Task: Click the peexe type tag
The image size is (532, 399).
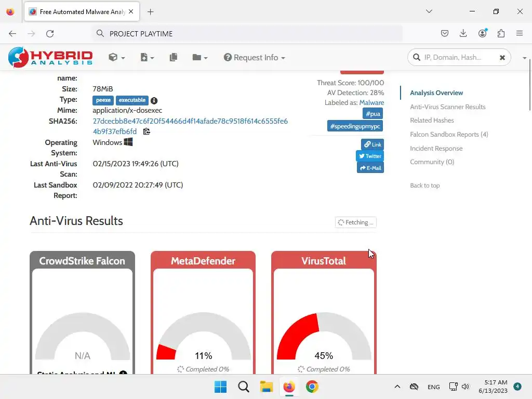Action: point(103,100)
